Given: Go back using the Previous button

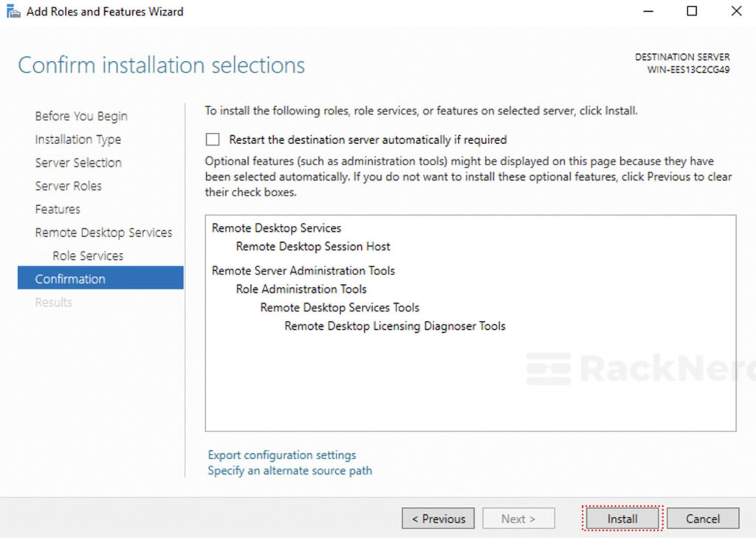Looking at the screenshot, I should 437,518.
